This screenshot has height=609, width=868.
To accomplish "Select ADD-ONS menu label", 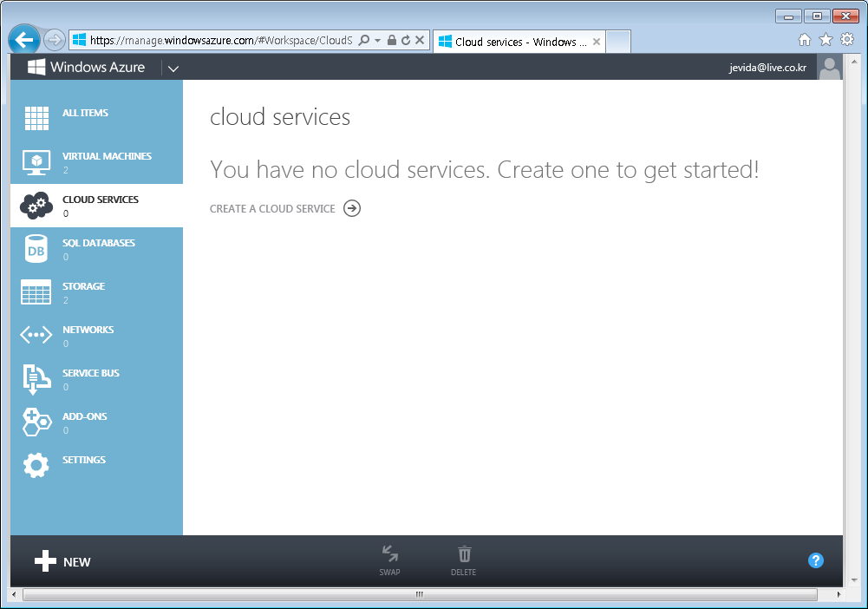I will tap(85, 416).
